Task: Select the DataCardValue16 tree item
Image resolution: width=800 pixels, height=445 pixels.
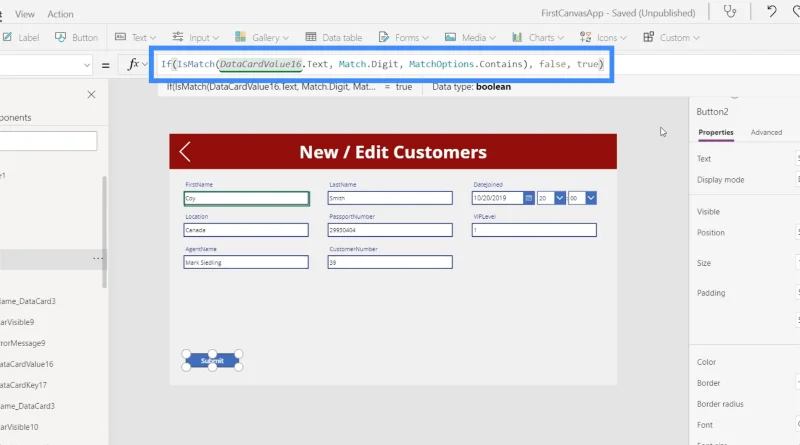Action: 27,364
